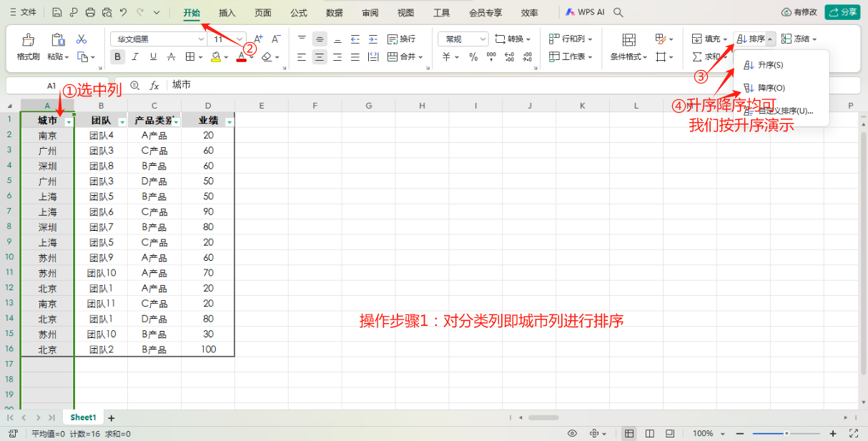
Task: Toggle center horizontal alignment
Action: (320, 56)
